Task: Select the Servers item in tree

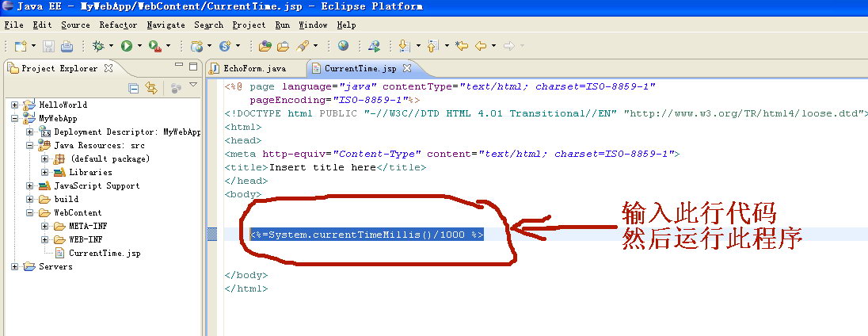Action: click(x=55, y=266)
